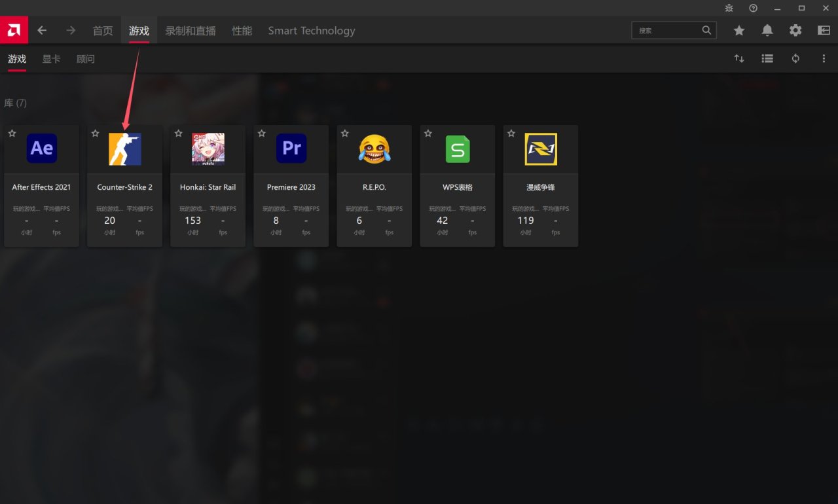The image size is (838, 504).
Task: Click the "库 (7)" library heading
Action: [16, 103]
